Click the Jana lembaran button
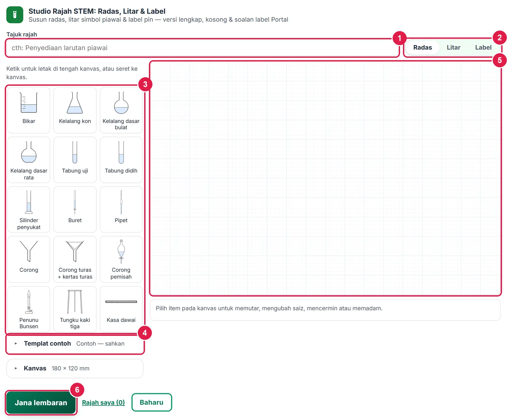The width and height of the screenshot is (507, 420). click(x=41, y=403)
